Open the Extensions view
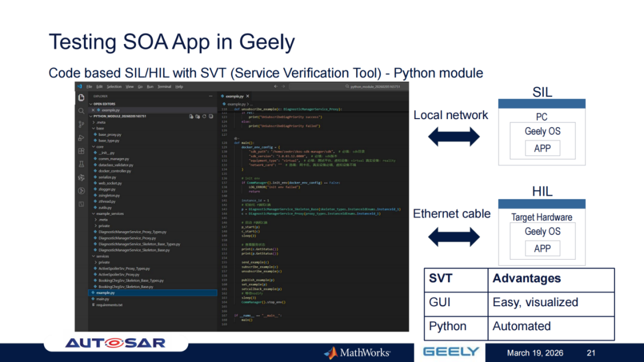The height and width of the screenshot is (362, 644). coord(81,151)
